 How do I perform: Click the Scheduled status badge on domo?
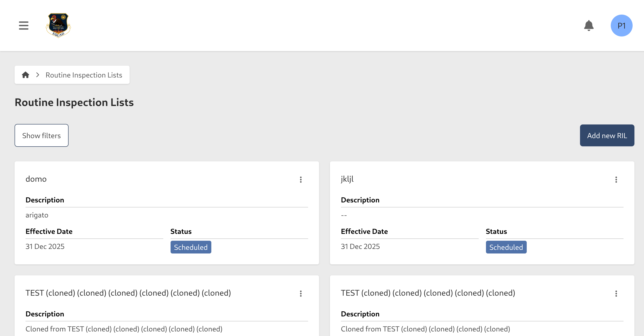coord(191,247)
